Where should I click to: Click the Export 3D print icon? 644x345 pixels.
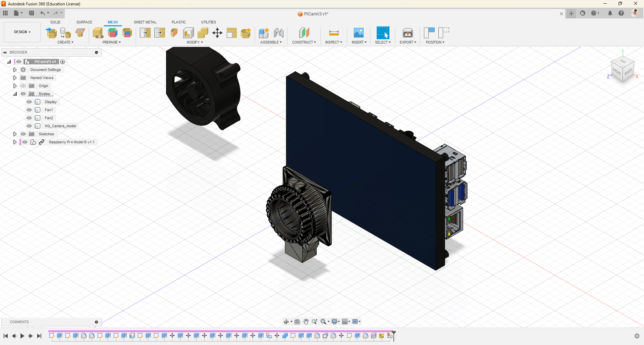pos(408,33)
